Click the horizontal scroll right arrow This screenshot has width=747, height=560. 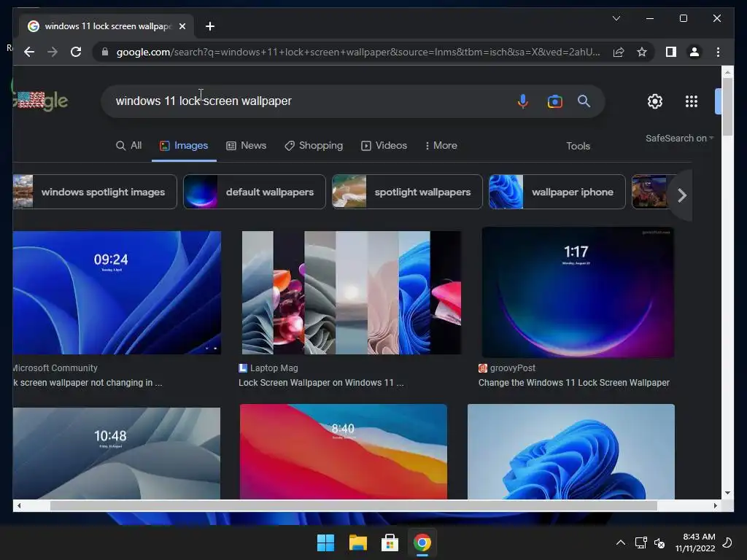(715, 506)
